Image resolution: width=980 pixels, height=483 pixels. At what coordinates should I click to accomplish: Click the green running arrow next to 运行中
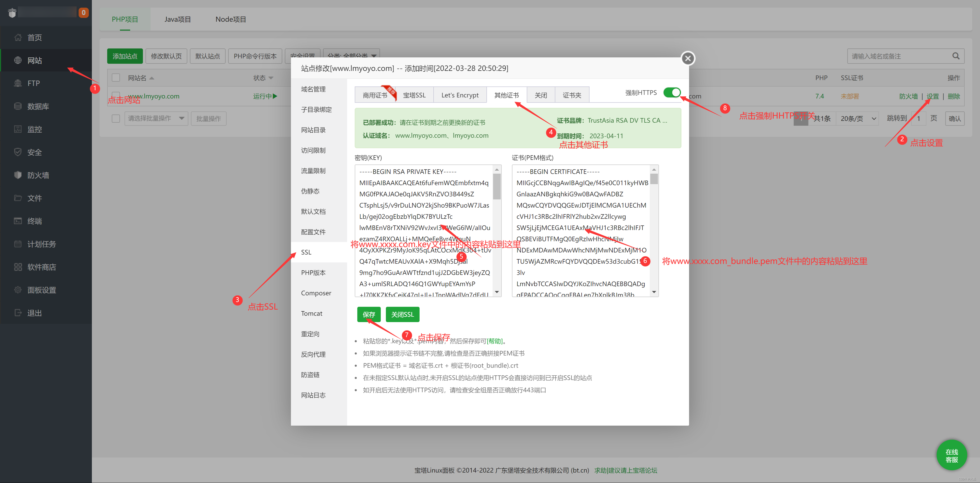[x=275, y=96]
